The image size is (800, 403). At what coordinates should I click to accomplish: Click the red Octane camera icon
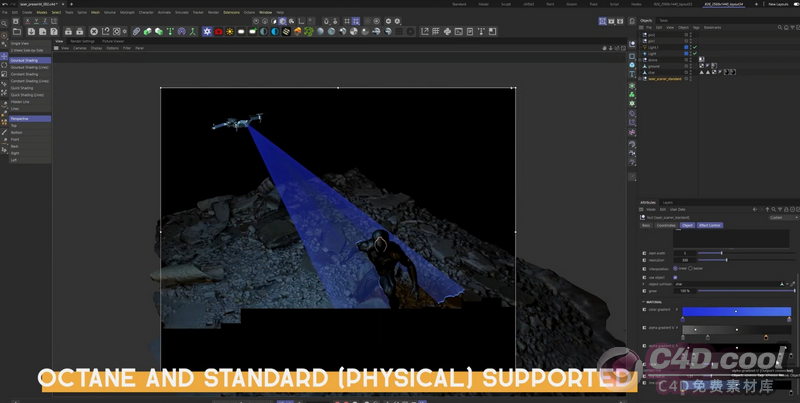(218, 32)
